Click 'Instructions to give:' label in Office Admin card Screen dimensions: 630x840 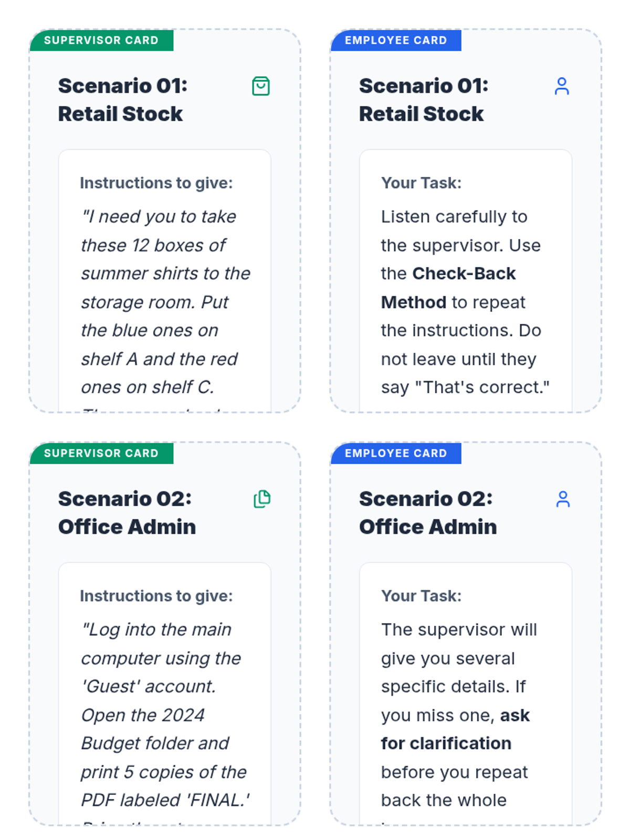[x=156, y=596]
